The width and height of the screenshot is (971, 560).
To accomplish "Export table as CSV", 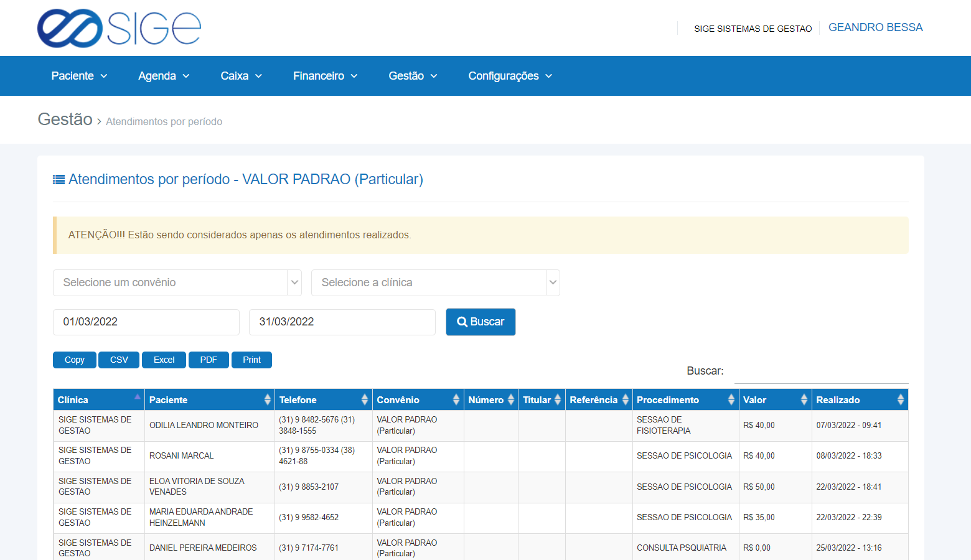I will click(119, 360).
